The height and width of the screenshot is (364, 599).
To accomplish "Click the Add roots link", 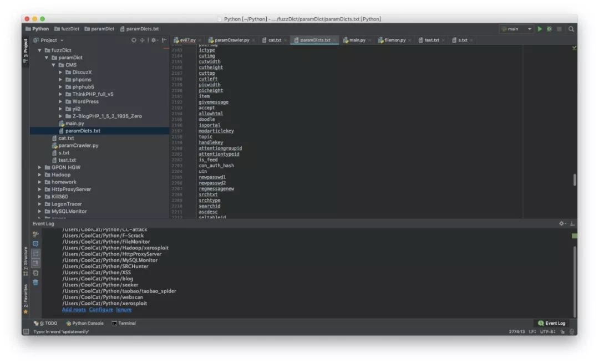I will [x=74, y=309].
